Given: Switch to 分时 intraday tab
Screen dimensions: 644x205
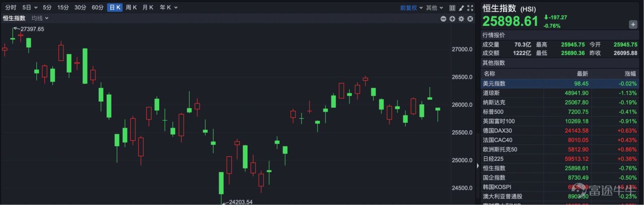Looking at the screenshot, I should pyautogui.click(x=11, y=7).
